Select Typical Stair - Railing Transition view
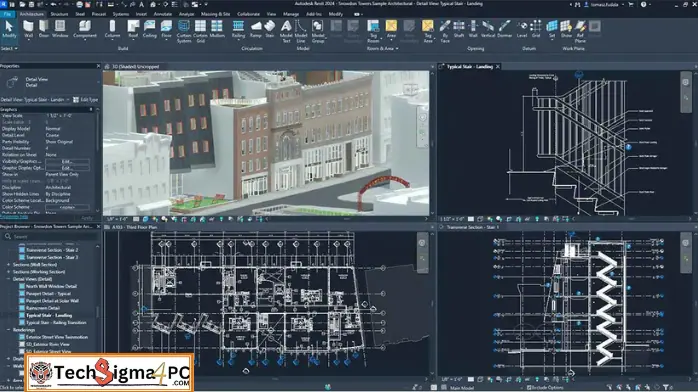This screenshot has height=392, width=698. coord(56,323)
